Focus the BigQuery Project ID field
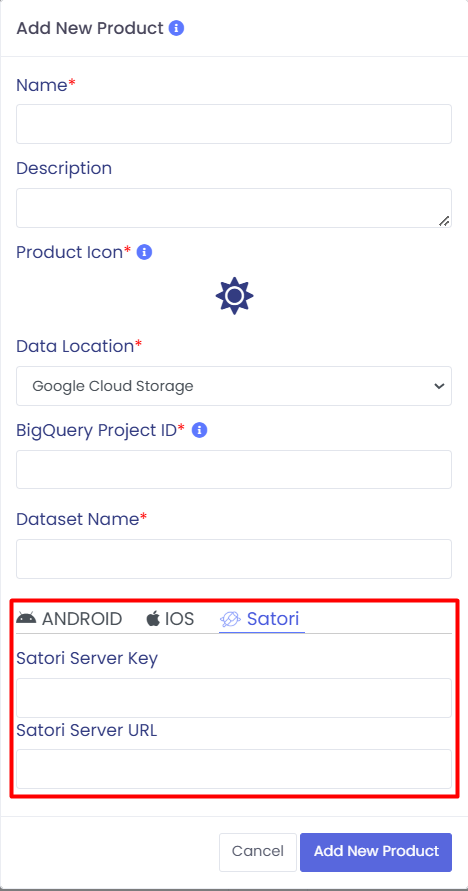Screen dimensions: 468x891 [x=234, y=469]
